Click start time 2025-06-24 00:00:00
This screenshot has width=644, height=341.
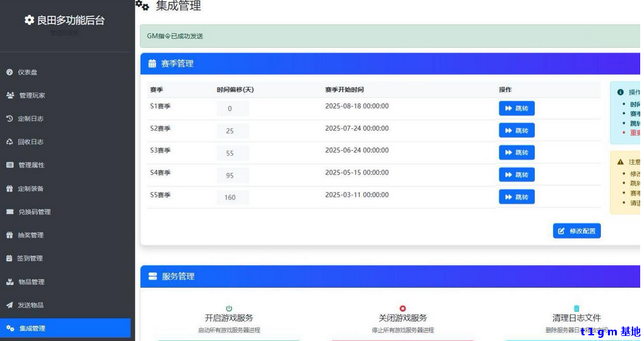(x=357, y=150)
